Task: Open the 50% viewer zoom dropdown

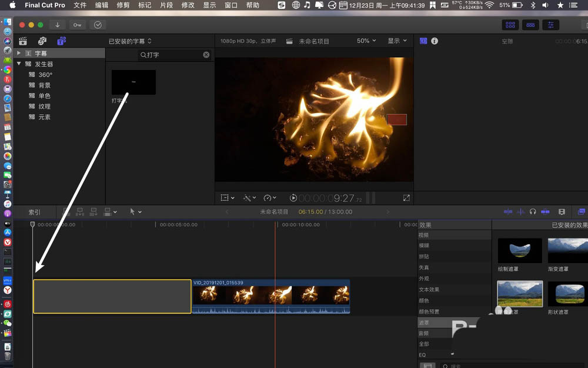Action: (366, 41)
